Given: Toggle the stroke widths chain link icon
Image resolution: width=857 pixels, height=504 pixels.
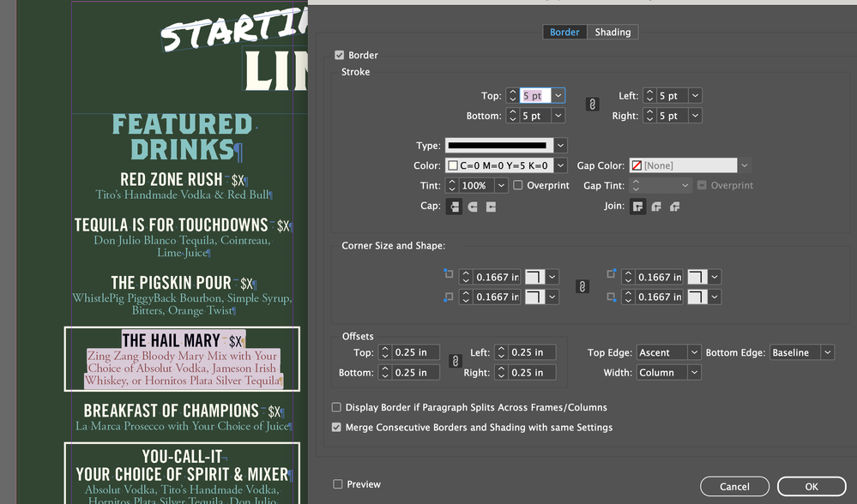Looking at the screenshot, I should point(592,105).
